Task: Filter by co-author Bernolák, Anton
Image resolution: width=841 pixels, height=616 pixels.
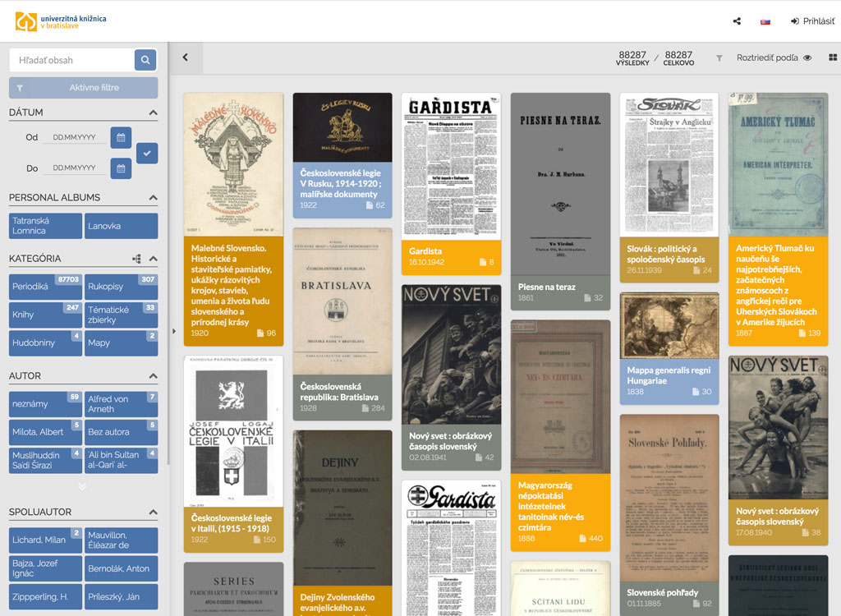Action: pos(122,568)
